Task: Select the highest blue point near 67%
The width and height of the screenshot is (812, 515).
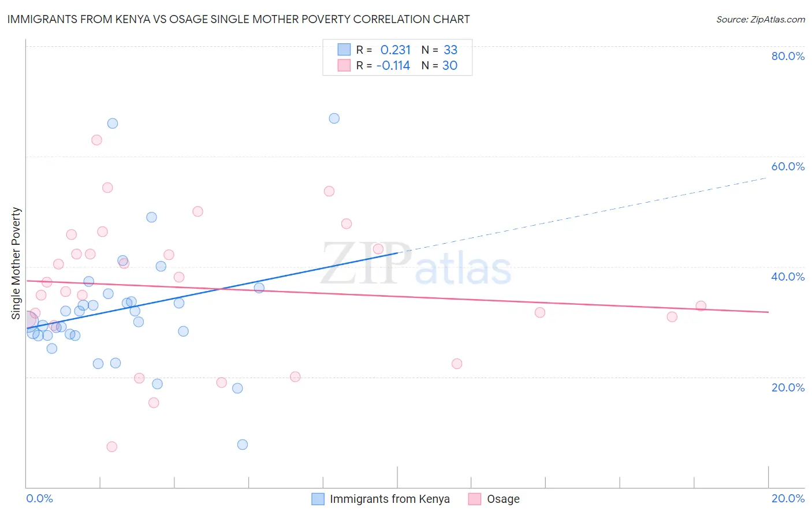Action: point(334,118)
